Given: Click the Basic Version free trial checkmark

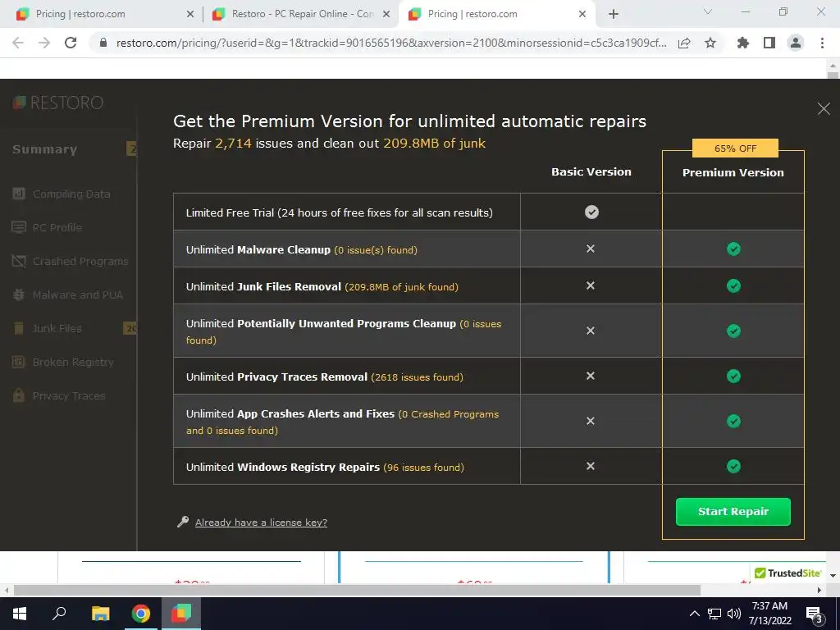Looking at the screenshot, I should click(591, 212).
